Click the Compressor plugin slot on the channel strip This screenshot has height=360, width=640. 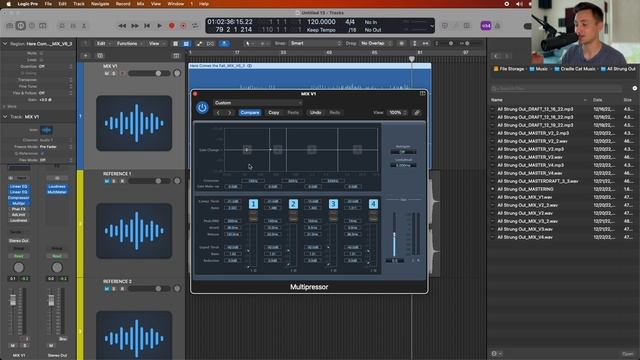pos(18,198)
